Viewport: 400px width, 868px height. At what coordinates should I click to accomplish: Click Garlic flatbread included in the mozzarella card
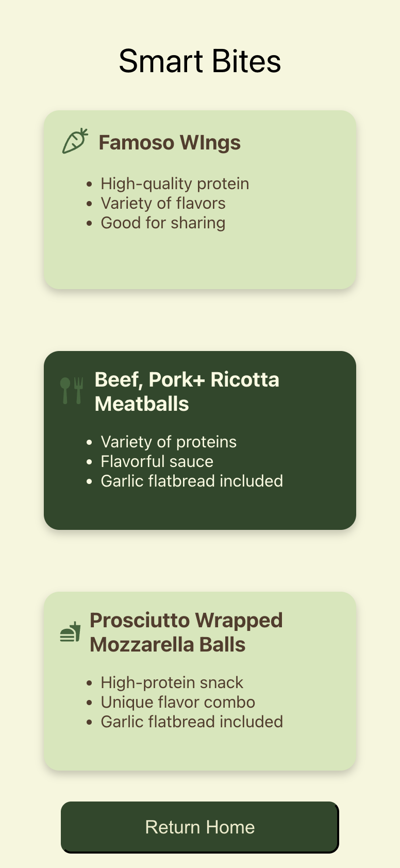click(x=192, y=722)
